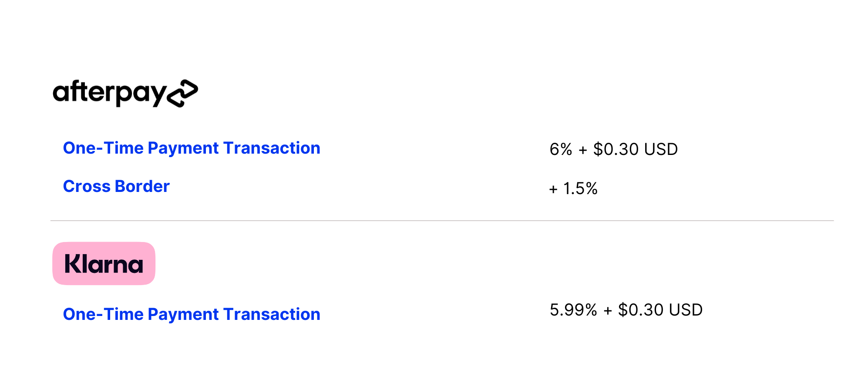
Task: Select the 6% + $0.30 USD fee text
Action: coord(614,149)
